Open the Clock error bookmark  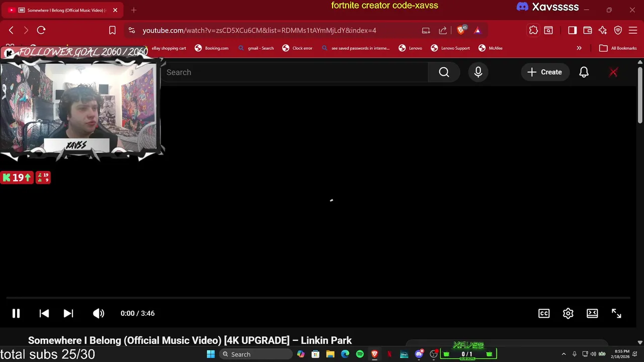(x=298, y=48)
